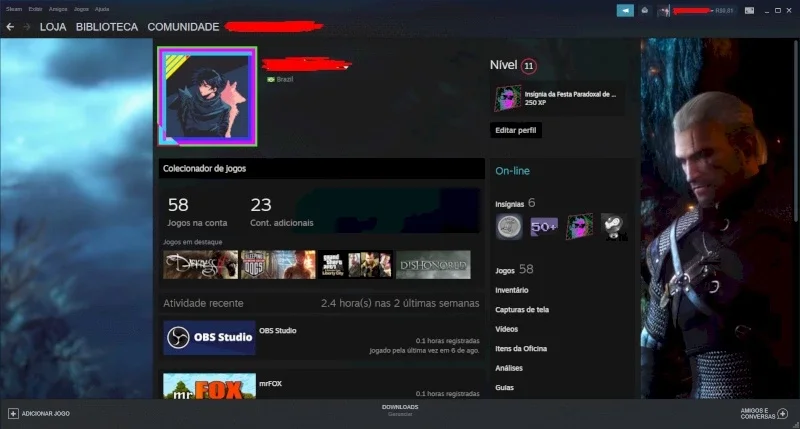Image resolution: width=800 pixels, height=429 pixels.
Task: Click the Colecionador de jogos showcase header
Action: click(x=321, y=168)
